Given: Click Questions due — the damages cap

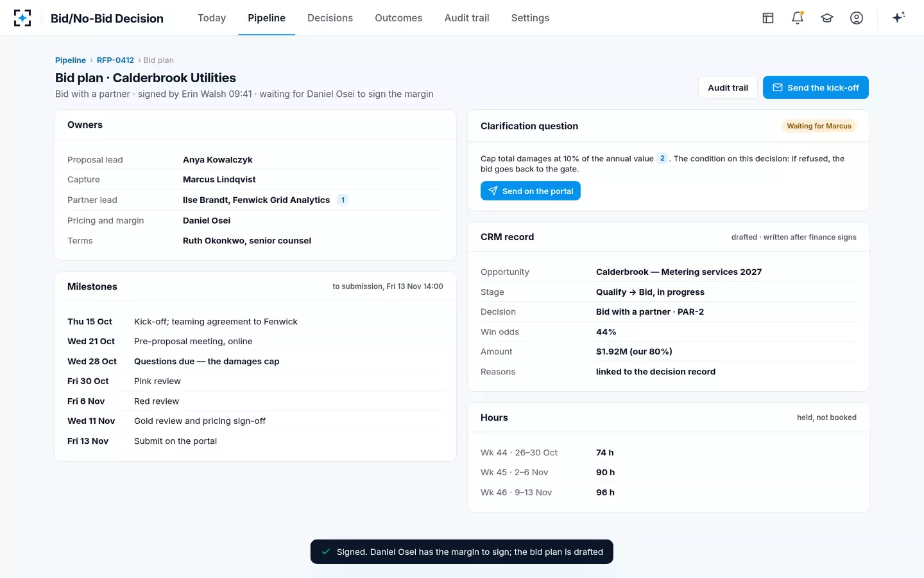Looking at the screenshot, I should (255, 362).
